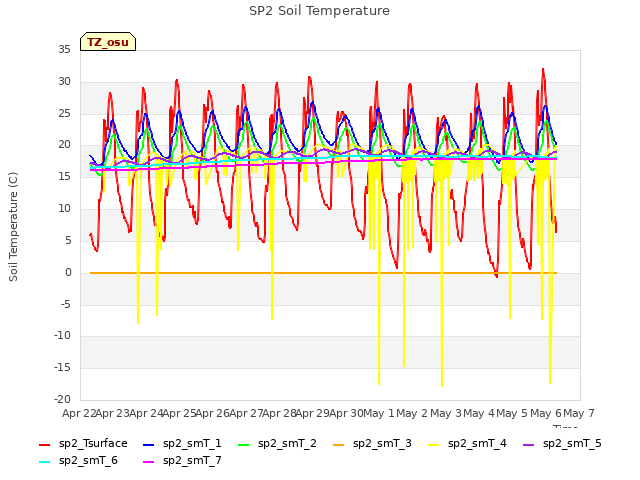Click the May 7 x-axis tick label

[x=579, y=413]
